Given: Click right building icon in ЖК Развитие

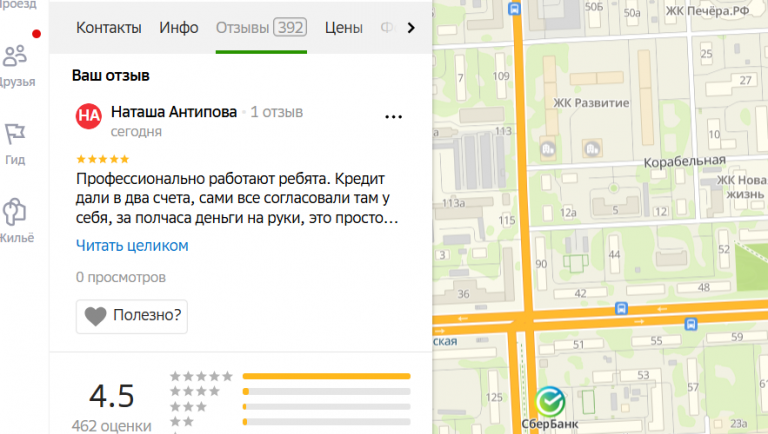Looking at the screenshot, I should (x=592, y=148).
